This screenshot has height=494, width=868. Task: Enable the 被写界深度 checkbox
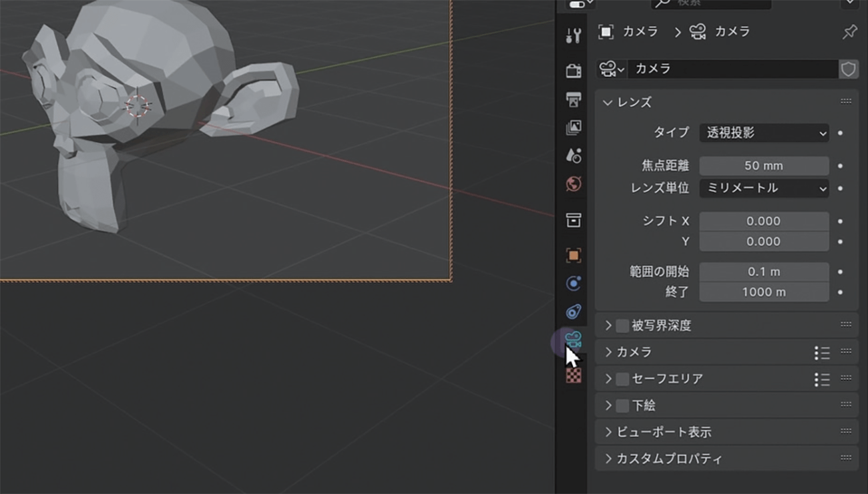pos(622,326)
